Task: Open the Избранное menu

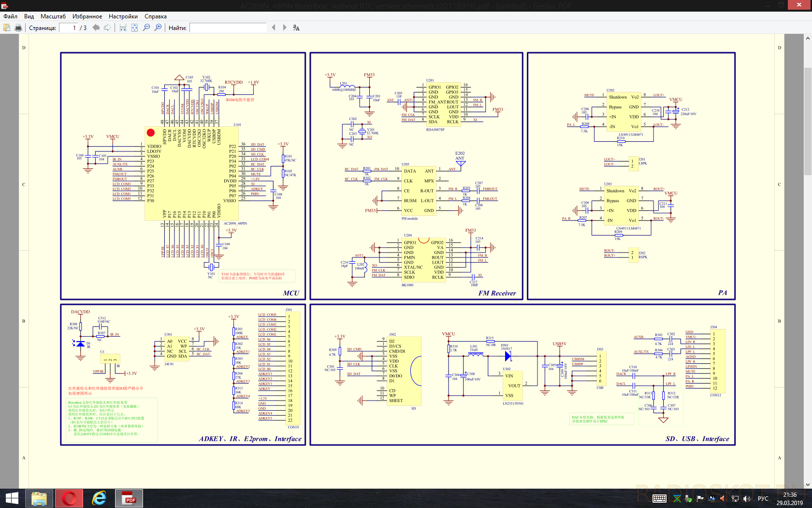Action: 87,16
